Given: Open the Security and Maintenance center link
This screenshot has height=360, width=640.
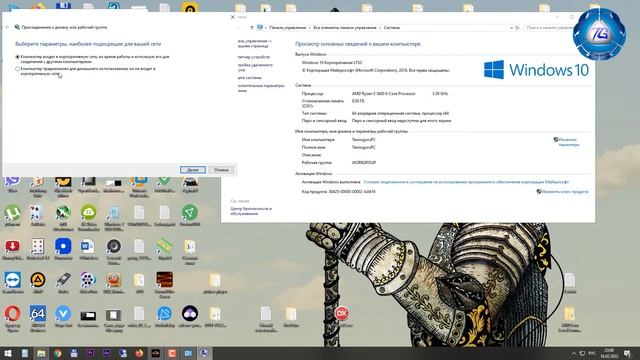Looking at the screenshot, I should pyautogui.click(x=251, y=211).
